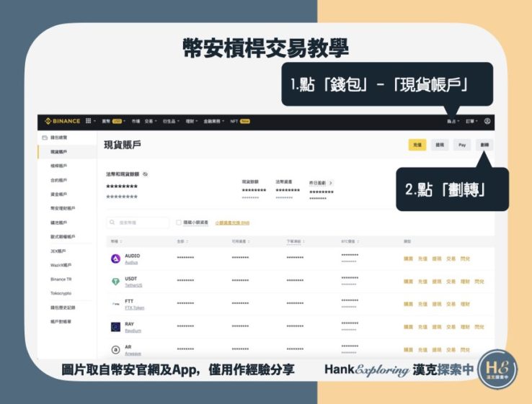Open the Raydium name link

click(x=133, y=331)
